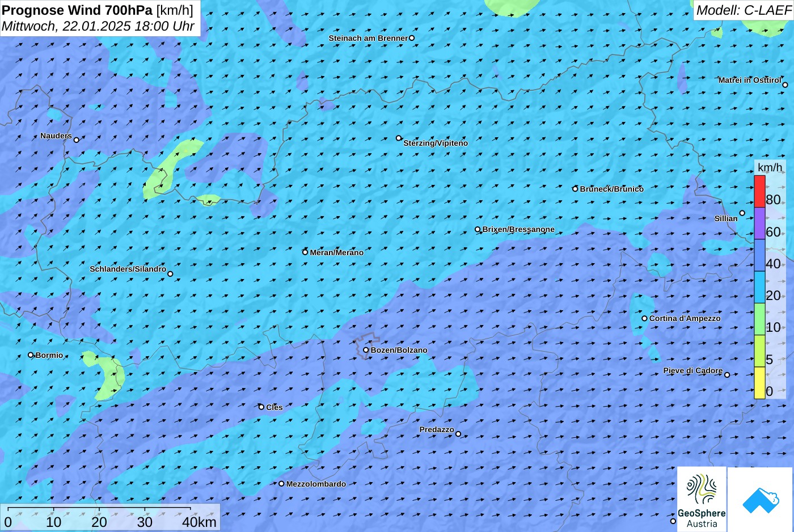The width and height of the screenshot is (794, 532).
Task: Click the '20' scale bar number
Action: [99, 522]
